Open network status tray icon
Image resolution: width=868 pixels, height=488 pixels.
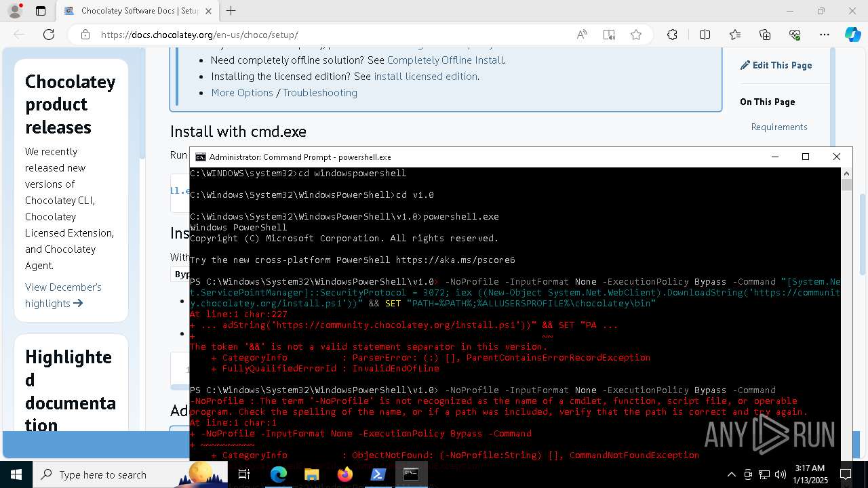click(x=764, y=474)
